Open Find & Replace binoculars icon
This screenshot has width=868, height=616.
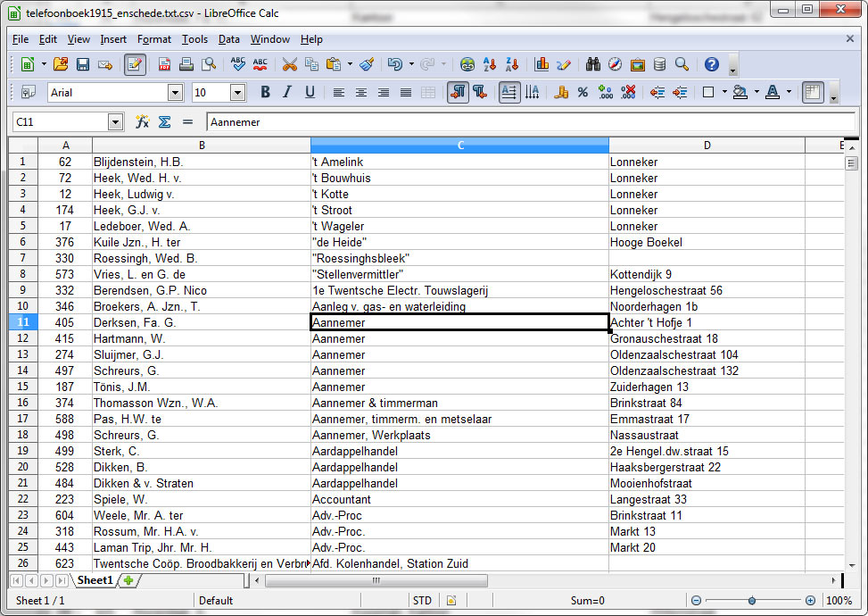click(592, 64)
